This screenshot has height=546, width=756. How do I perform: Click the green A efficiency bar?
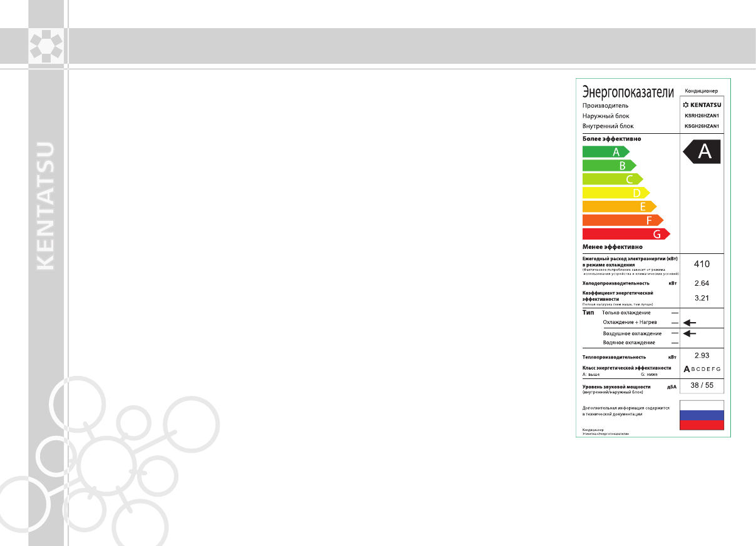[605, 151]
